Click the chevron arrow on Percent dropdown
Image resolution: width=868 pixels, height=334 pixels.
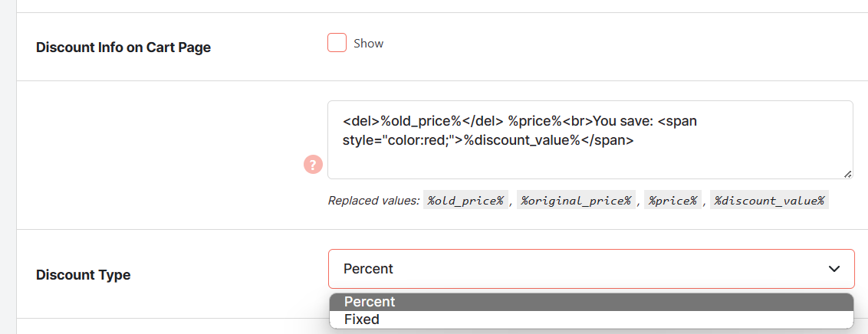point(834,269)
